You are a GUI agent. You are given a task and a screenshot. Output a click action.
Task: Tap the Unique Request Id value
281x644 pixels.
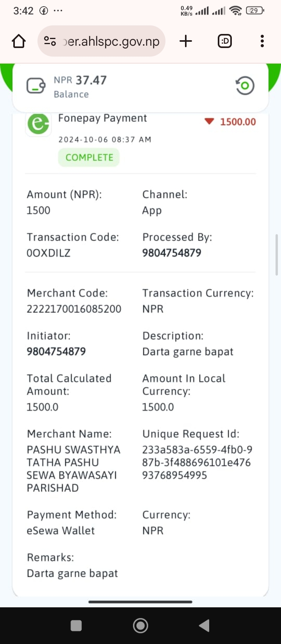click(197, 463)
